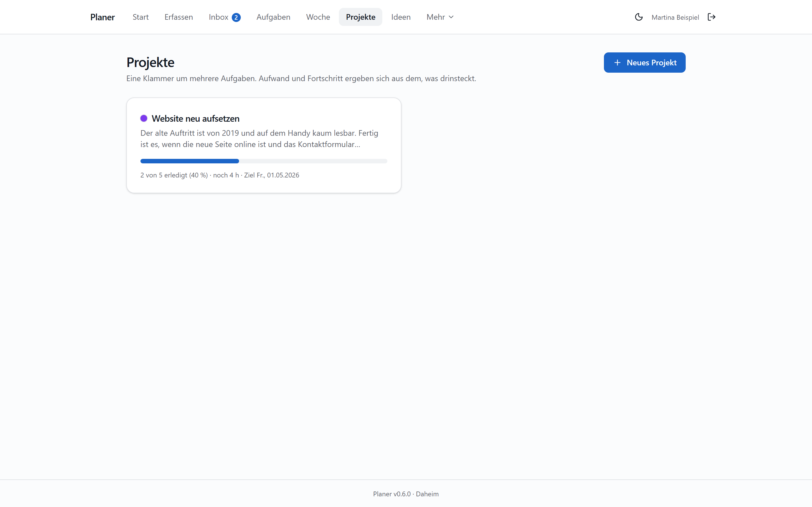The height and width of the screenshot is (507, 812).
Task: Go to the Erfassen tab
Action: (x=178, y=17)
